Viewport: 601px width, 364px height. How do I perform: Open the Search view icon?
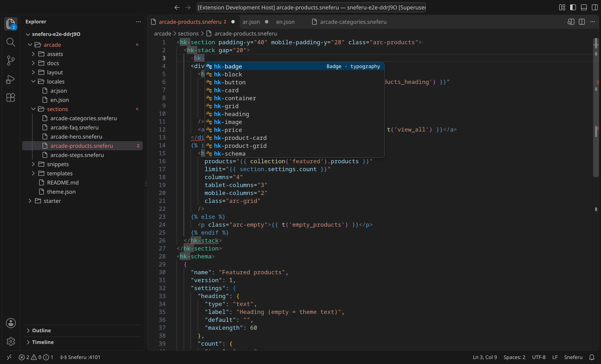(11, 42)
